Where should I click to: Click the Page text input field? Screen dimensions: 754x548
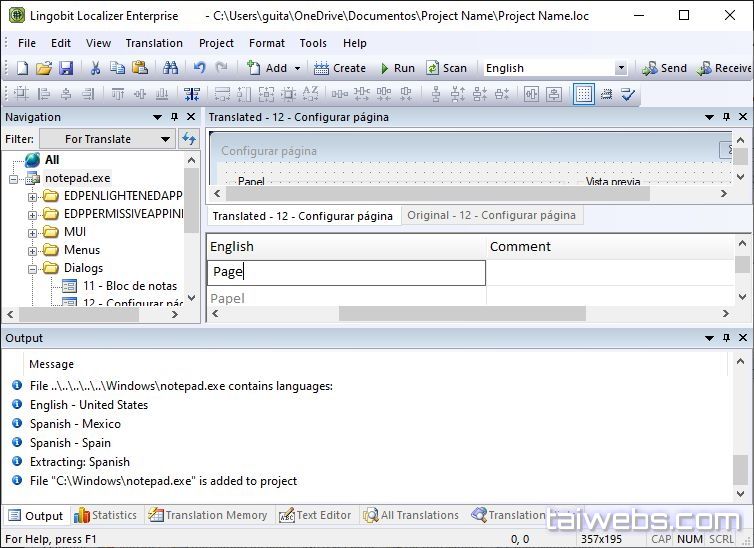346,272
